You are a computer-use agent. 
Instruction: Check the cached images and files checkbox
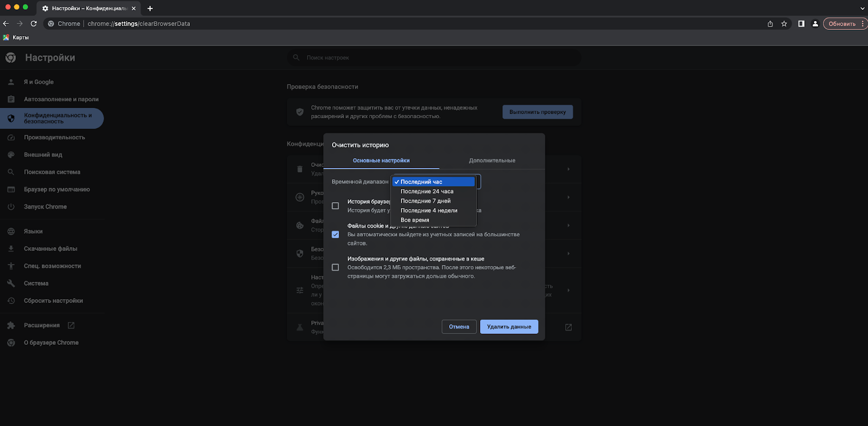(335, 267)
